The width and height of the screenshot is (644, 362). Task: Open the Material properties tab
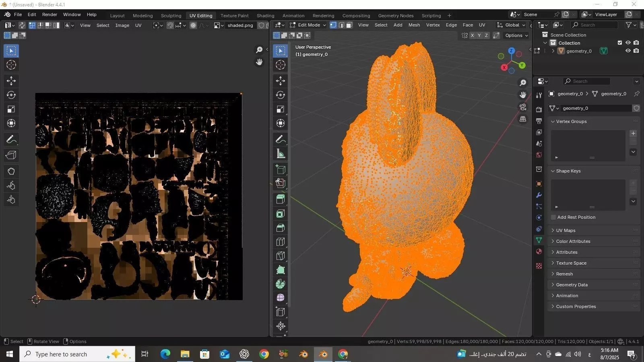tap(539, 251)
